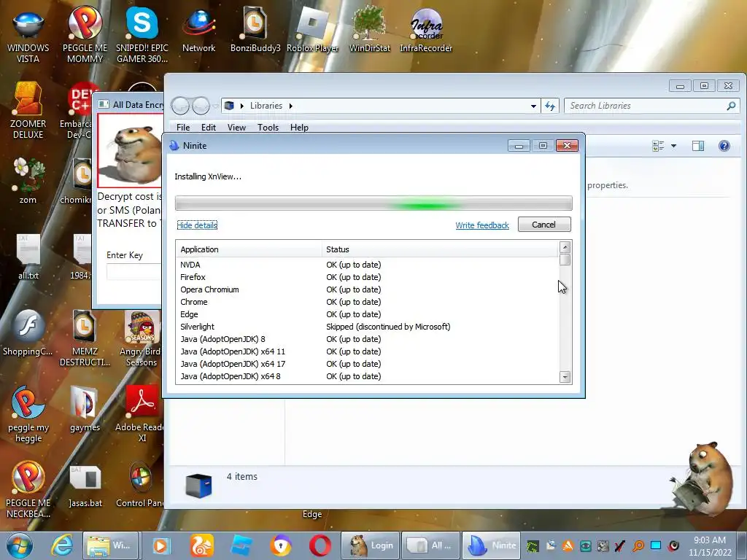The height and width of the screenshot is (560, 747).
Task: Click the refresh button beside Libraries address bar
Action: 550,106
